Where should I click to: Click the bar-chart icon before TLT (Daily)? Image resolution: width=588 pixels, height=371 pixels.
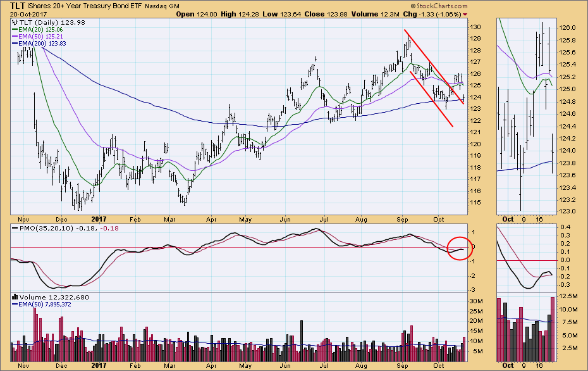pyautogui.click(x=15, y=23)
